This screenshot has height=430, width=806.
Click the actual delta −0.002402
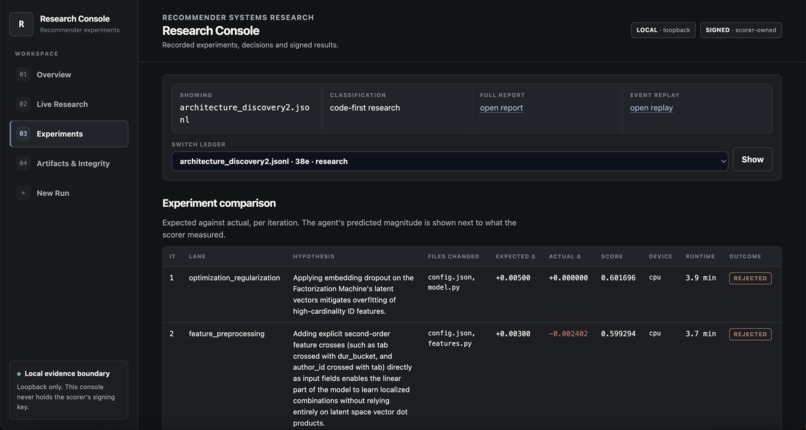click(x=569, y=334)
